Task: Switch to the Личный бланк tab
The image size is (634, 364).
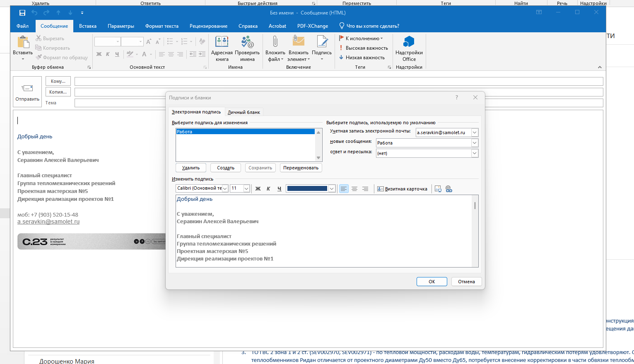Action: (244, 112)
